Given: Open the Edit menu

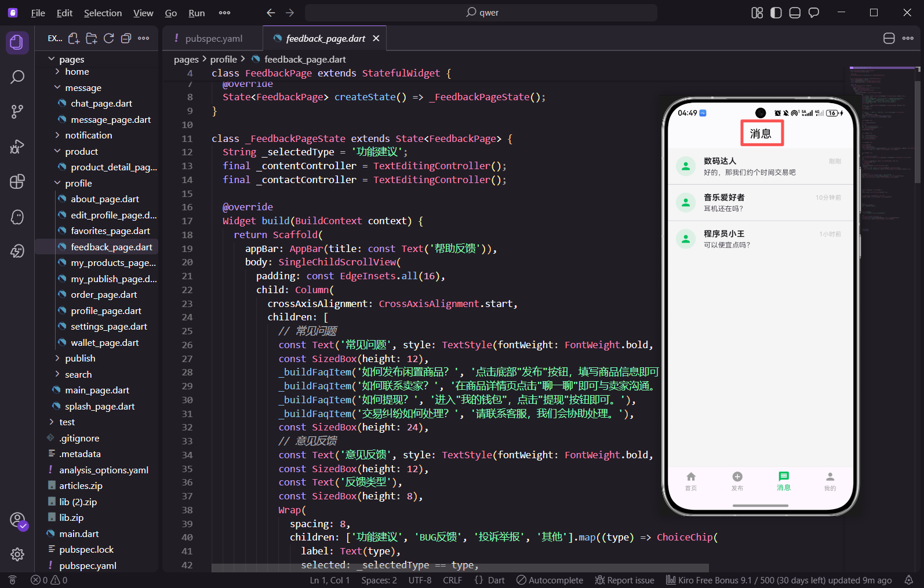Looking at the screenshot, I should (64, 13).
